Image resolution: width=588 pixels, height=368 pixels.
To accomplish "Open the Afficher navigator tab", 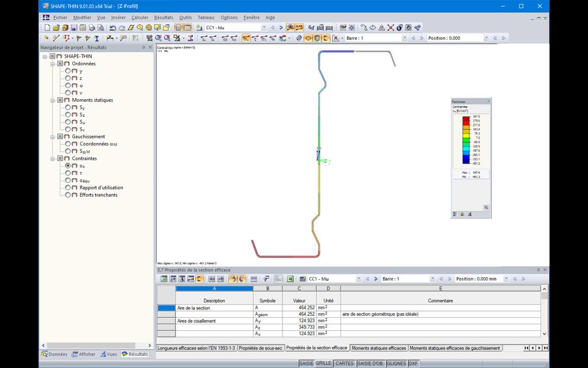I will click(x=84, y=354).
